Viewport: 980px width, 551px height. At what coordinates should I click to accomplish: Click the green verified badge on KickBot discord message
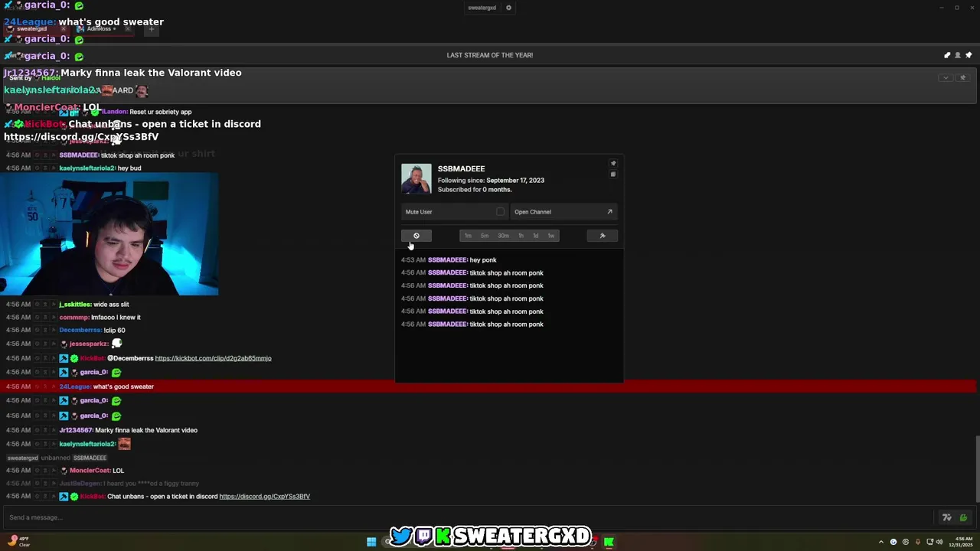coord(74,497)
